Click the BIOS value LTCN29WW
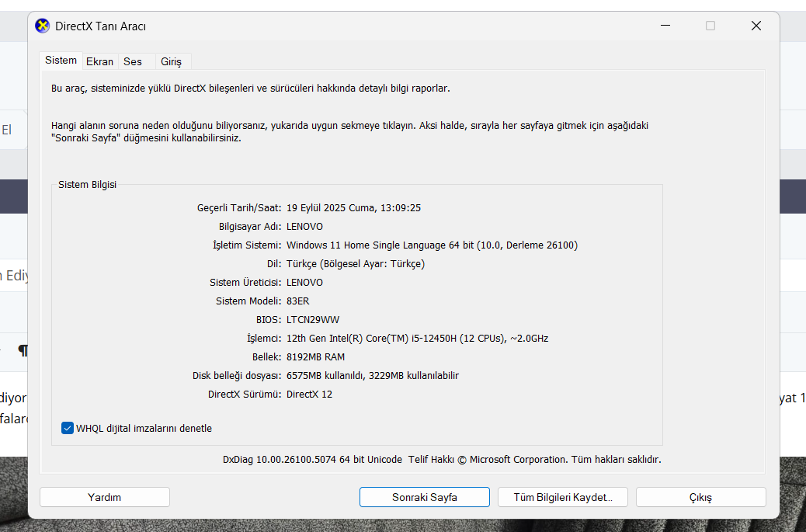This screenshot has height=532, width=806. [x=313, y=320]
